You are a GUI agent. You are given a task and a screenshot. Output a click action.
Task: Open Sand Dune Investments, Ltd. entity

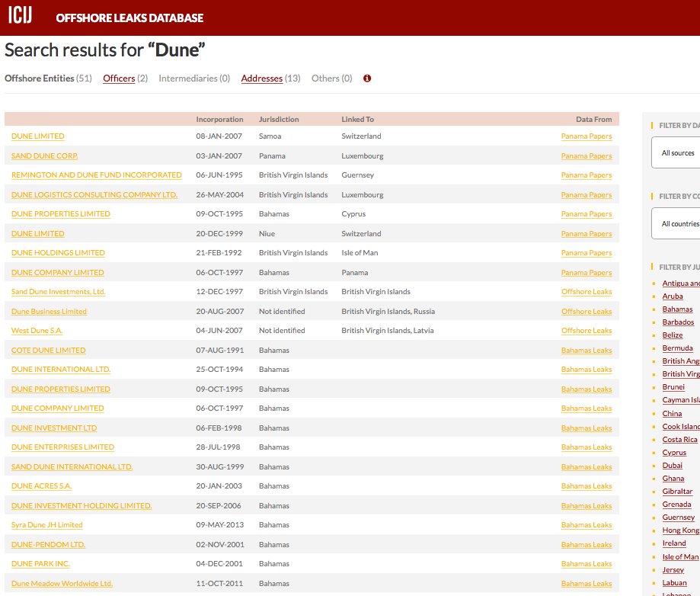click(x=58, y=292)
